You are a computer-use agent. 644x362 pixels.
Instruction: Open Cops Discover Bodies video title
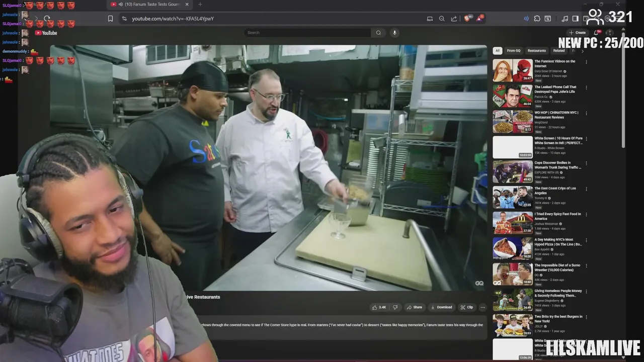point(557,165)
